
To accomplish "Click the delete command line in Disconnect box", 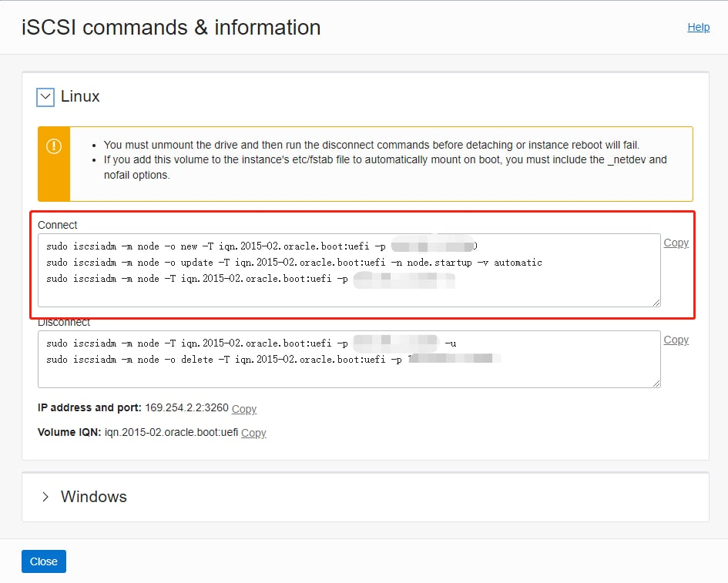I will tap(273, 359).
